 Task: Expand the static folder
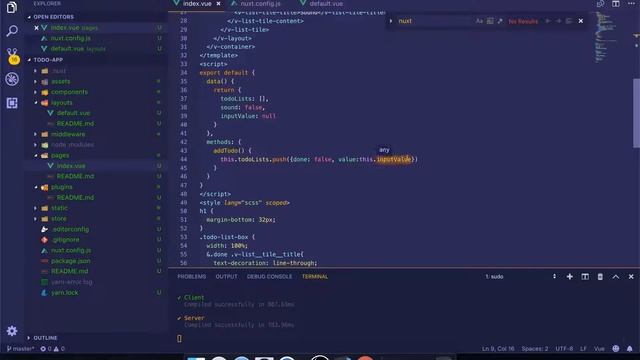[59, 208]
